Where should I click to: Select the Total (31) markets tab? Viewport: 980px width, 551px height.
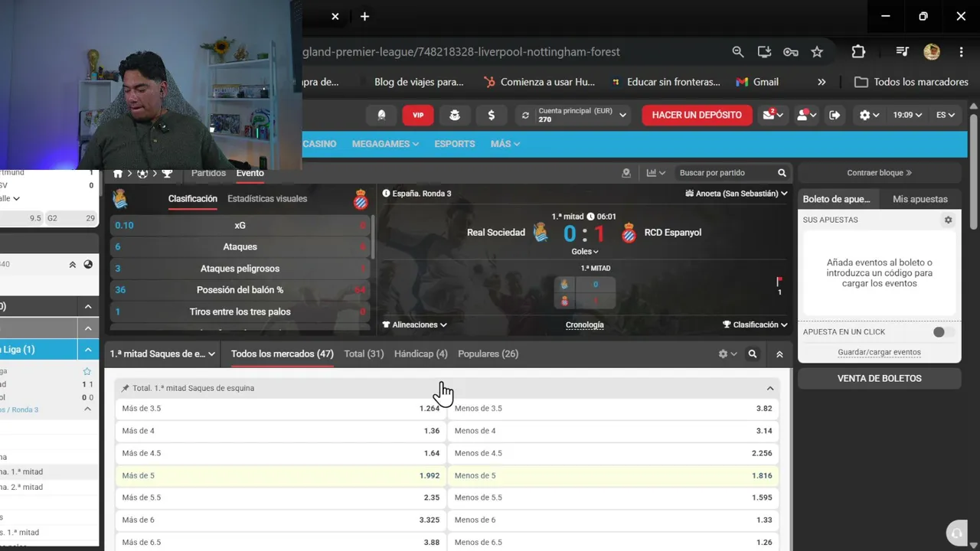364,354
